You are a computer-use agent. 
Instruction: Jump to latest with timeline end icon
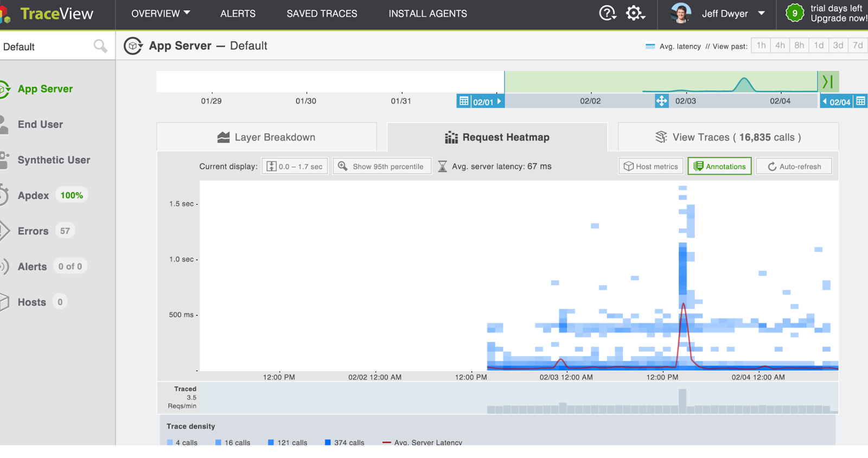pyautogui.click(x=828, y=82)
